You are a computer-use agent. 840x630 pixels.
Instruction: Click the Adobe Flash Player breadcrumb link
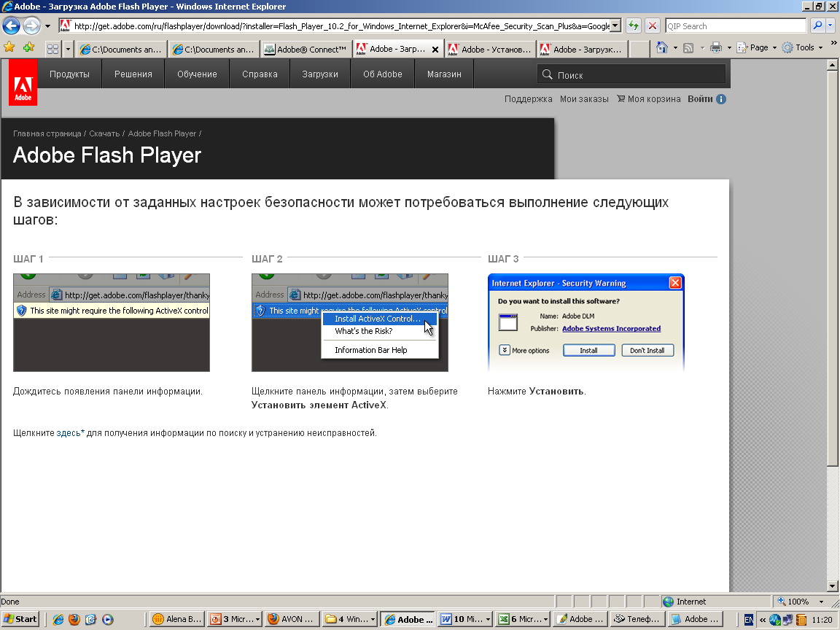click(163, 133)
